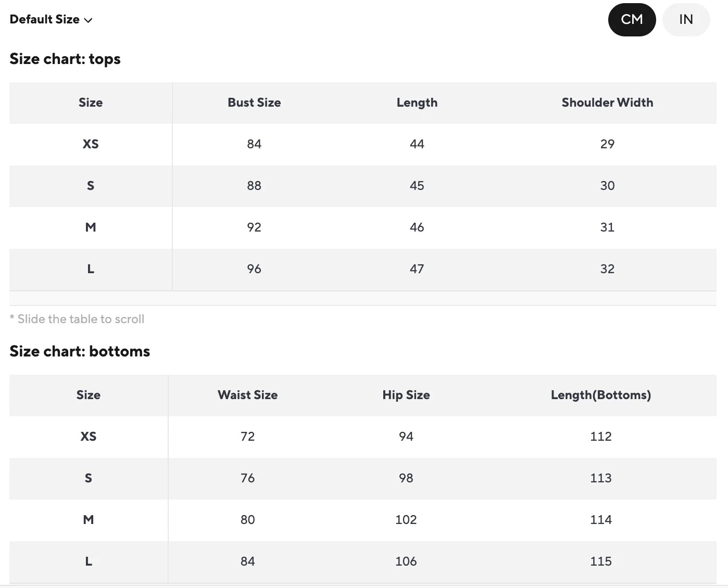Click bottoms length value 115
Screen dimensions: 728x588
pyautogui.click(x=601, y=561)
